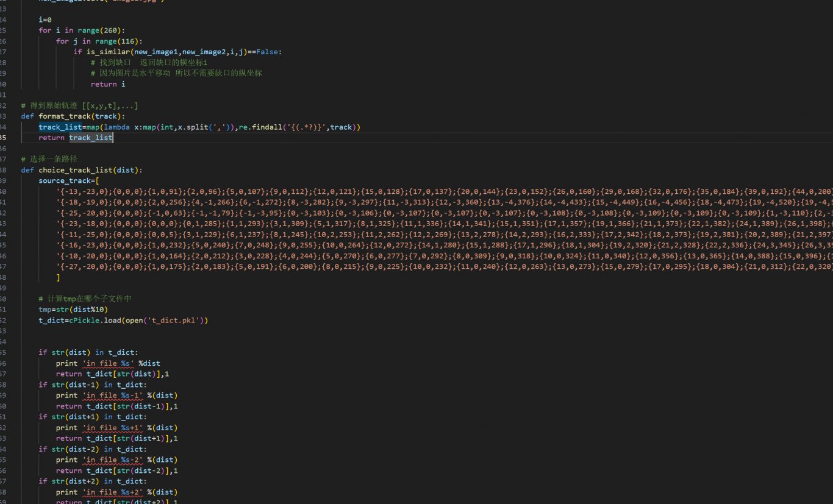The width and height of the screenshot is (833, 504).
Task: Click the comment '# 得到原始轨迹 [[x,y,t],...]'
Action: pyautogui.click(x=80, y=105)
